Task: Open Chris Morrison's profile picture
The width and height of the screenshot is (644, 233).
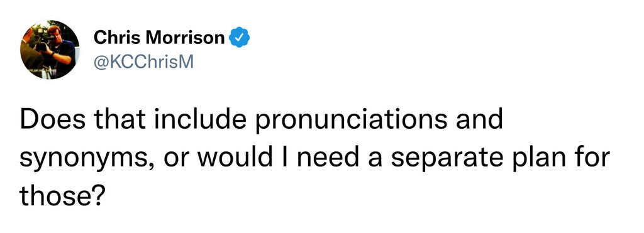Action: (x=50, y=50)
